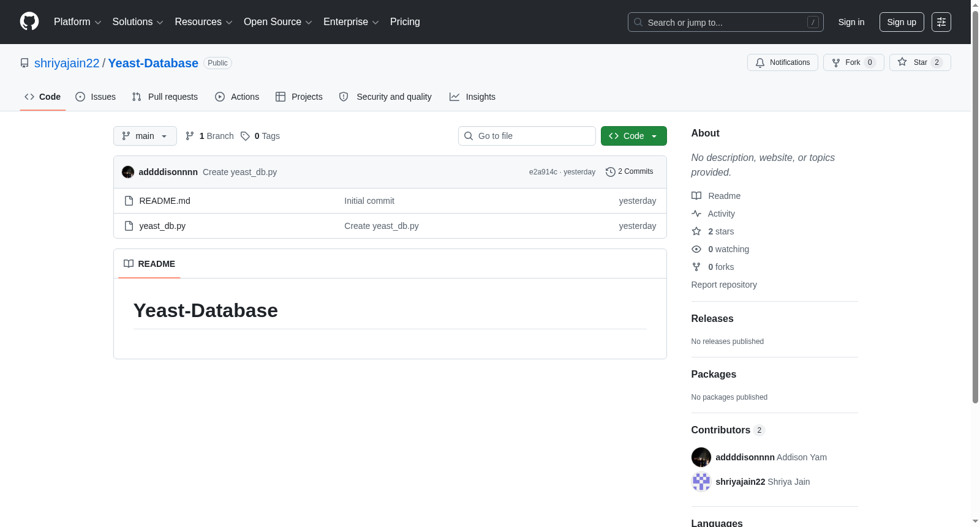Open the Platform dropdown menu

[x=77, y=22]
